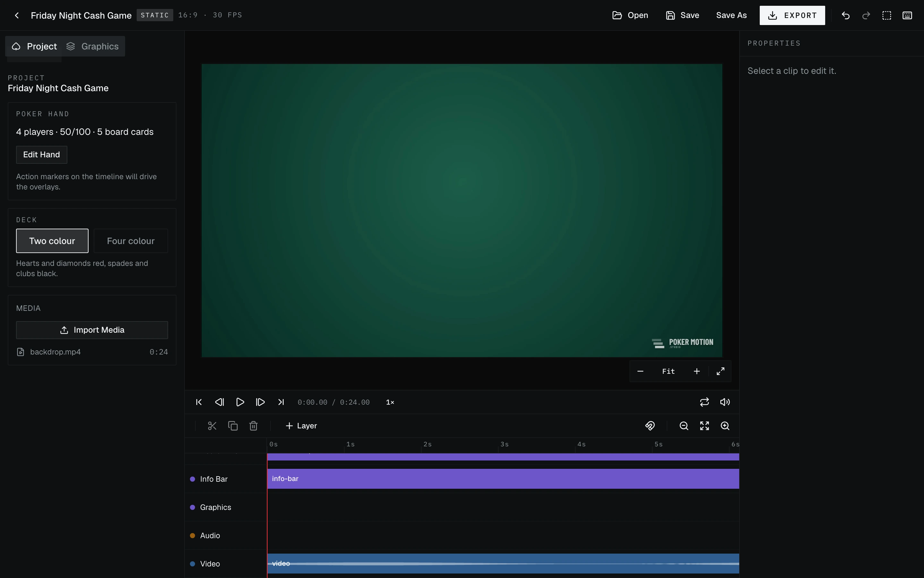Click Import Media button
This screenshot has height=578, width=924.
[92, 330]
